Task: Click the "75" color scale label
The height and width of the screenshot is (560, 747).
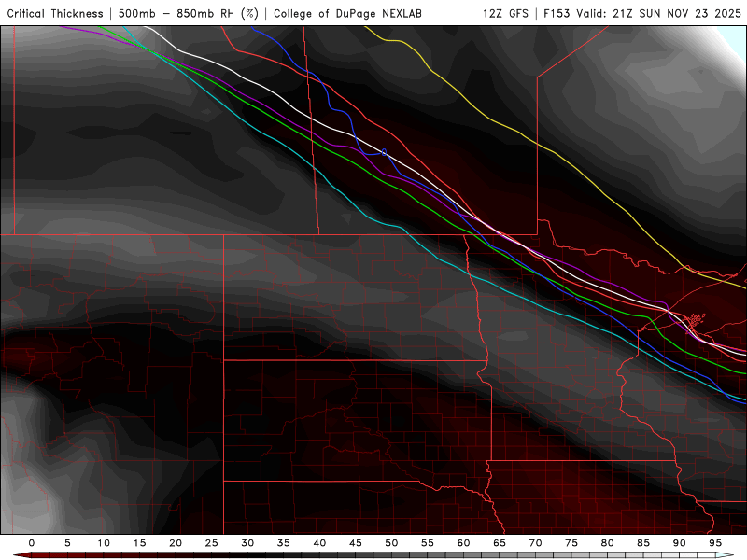Action: click(571, 543)
